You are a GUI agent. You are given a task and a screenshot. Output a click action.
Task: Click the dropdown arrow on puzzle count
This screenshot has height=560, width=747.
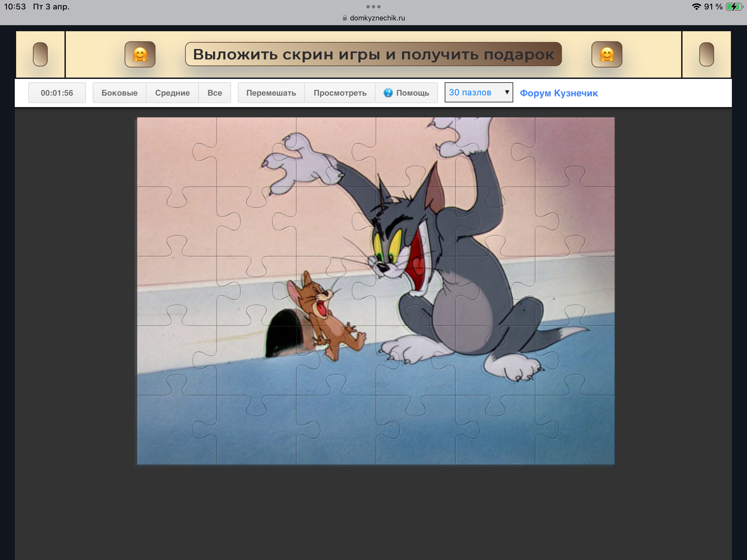pos(507,92)
